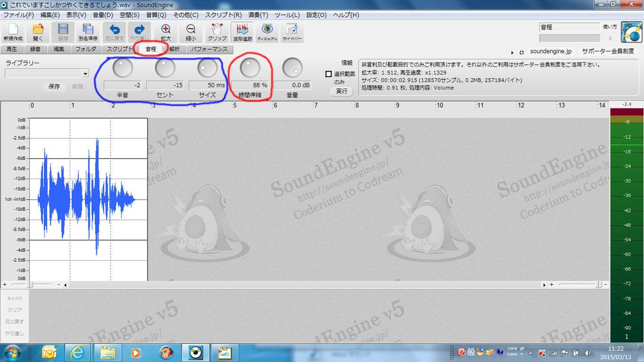Switch to the パフォーマンス tab

point(209,49)
